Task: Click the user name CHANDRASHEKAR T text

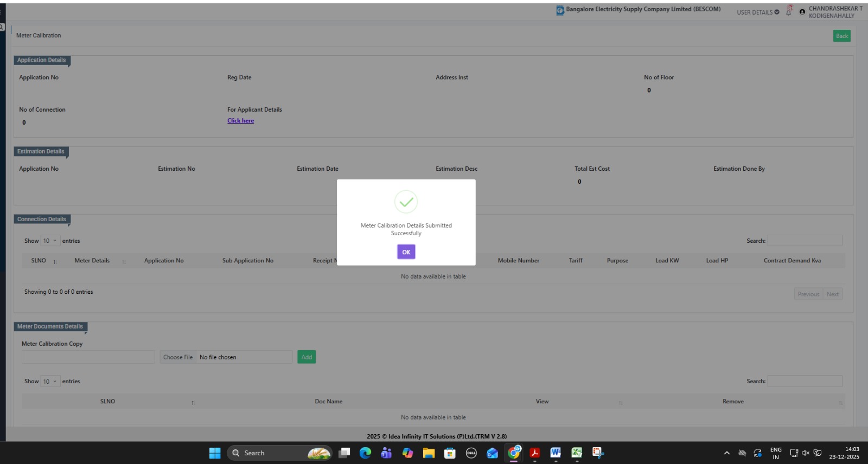Action: (x=835, y=9)
